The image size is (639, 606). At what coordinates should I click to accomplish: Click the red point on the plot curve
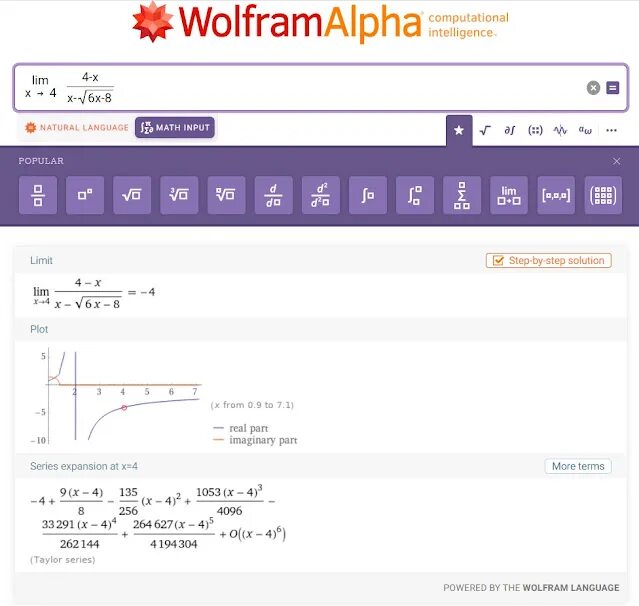(x=124, y=408)
